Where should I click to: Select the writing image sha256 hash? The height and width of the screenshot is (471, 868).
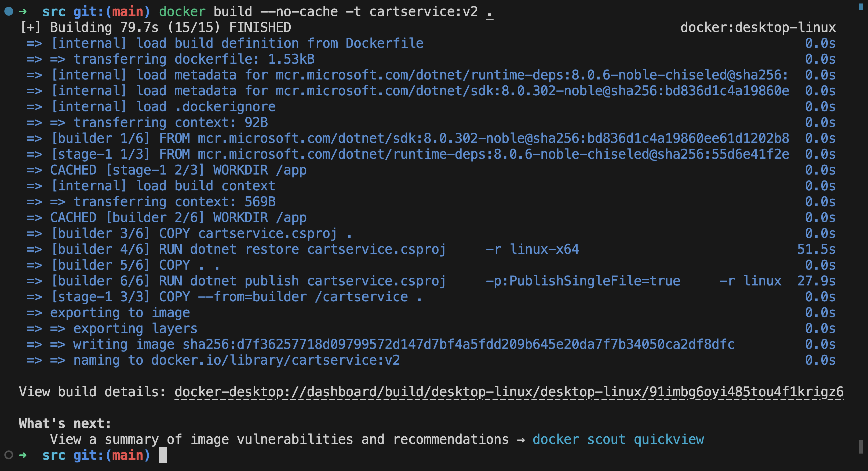(458, 344)
